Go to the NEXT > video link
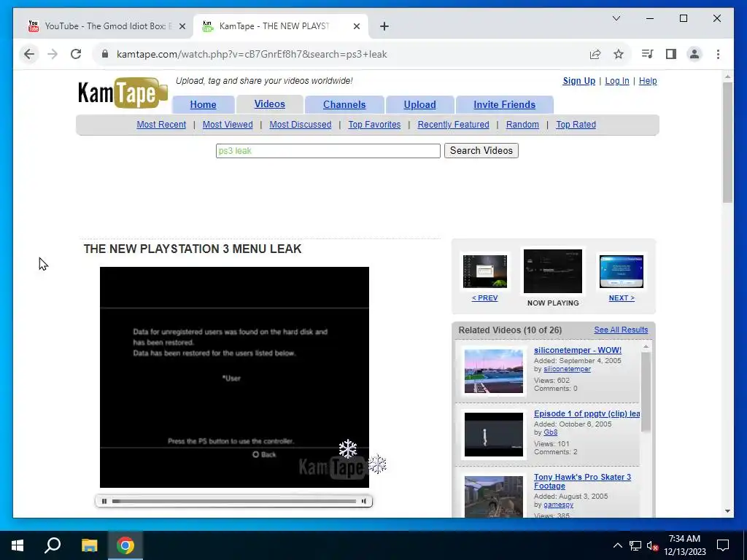The width and height of the screenshot is (747, 560). point(622,298)
